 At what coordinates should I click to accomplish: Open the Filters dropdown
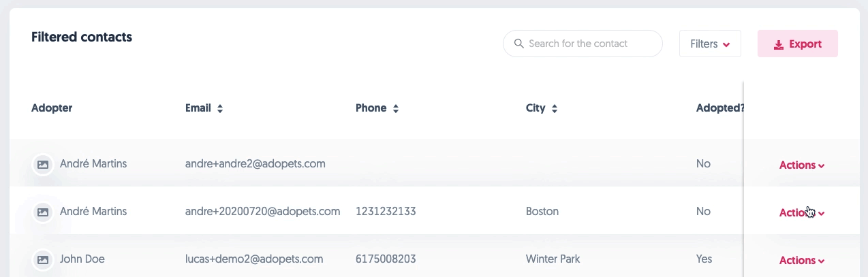[x=710, y=44]
